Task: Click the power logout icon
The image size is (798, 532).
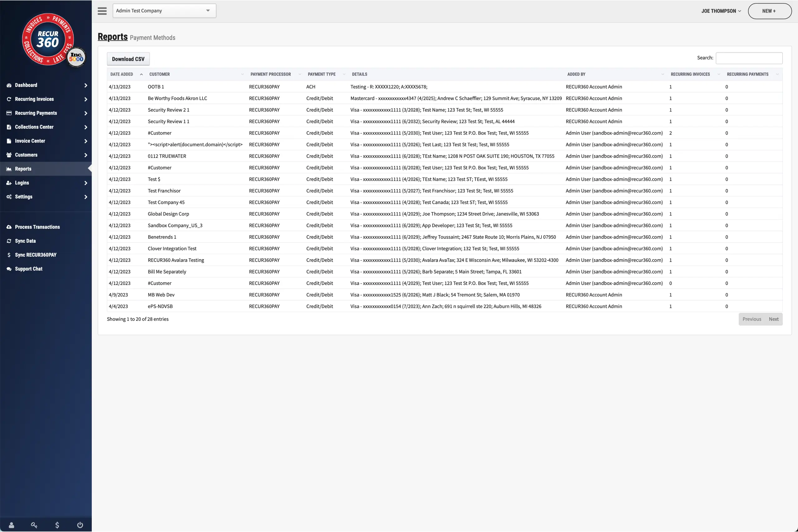Action: [80, 525]
